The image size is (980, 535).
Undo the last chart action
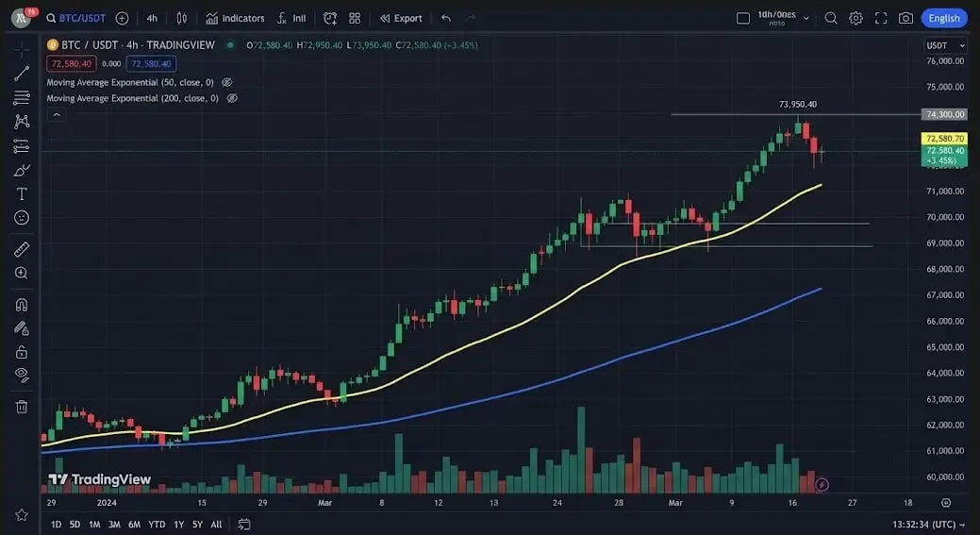click(445, 18)
